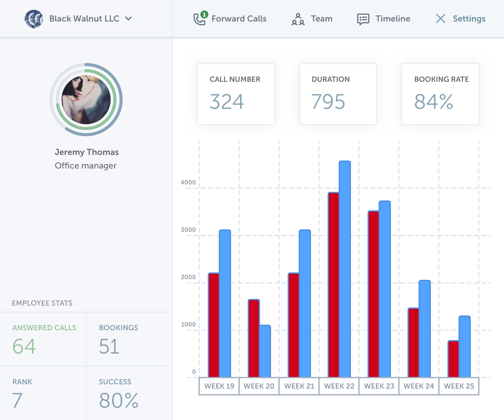Select the WEEK 19 axis tab
Viewport: 504px width, 420px height.
point(219,386)
